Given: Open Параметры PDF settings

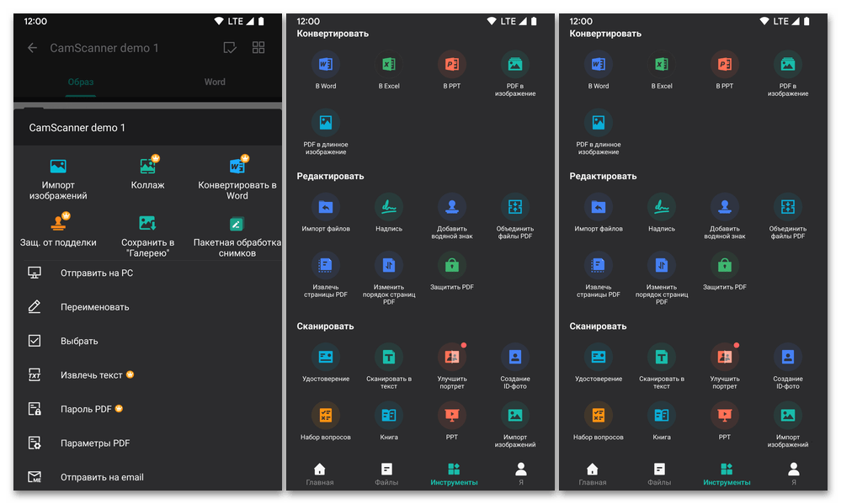Looking at the screenshot, I should pyautogui.click(x=95, y=443).
